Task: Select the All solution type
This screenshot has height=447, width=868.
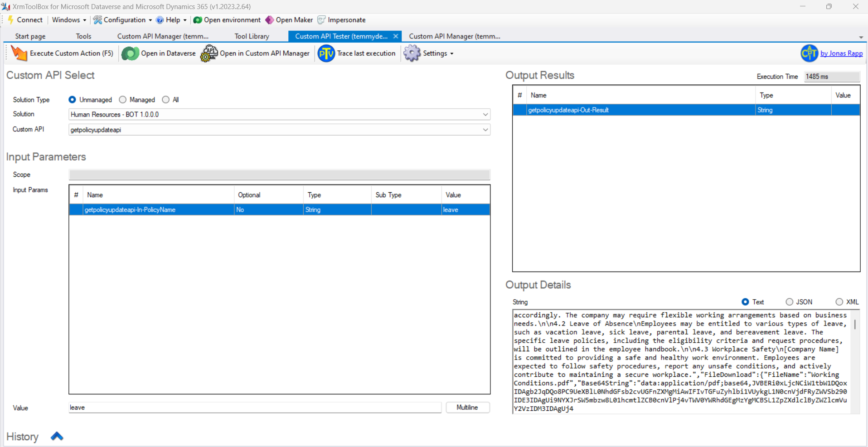Action: click(x=165, y=100)
